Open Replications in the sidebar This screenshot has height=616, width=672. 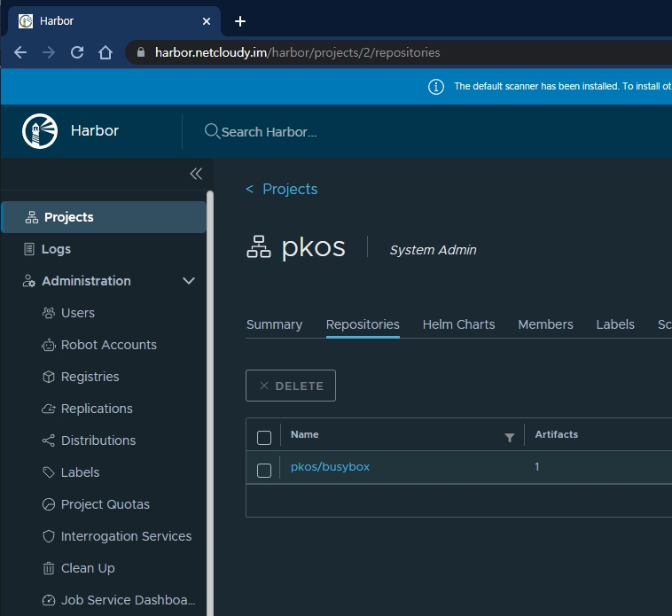[x=97, y=409]
